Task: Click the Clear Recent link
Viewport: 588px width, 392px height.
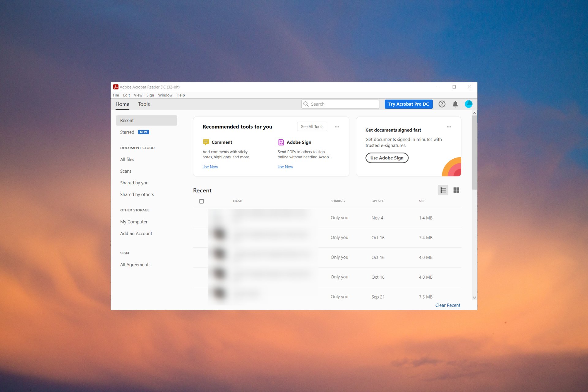Action: 447,305
